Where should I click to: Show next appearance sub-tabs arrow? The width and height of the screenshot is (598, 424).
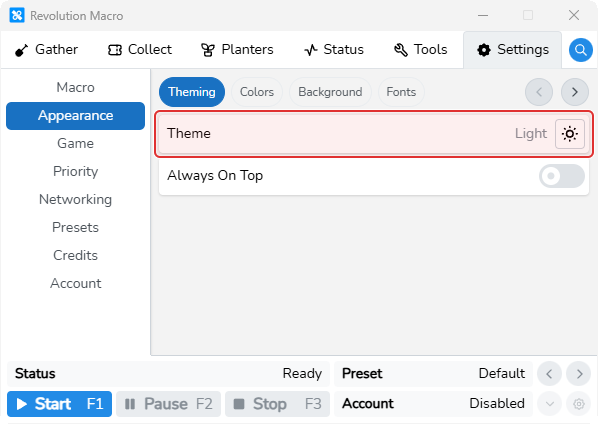[575, 92]
